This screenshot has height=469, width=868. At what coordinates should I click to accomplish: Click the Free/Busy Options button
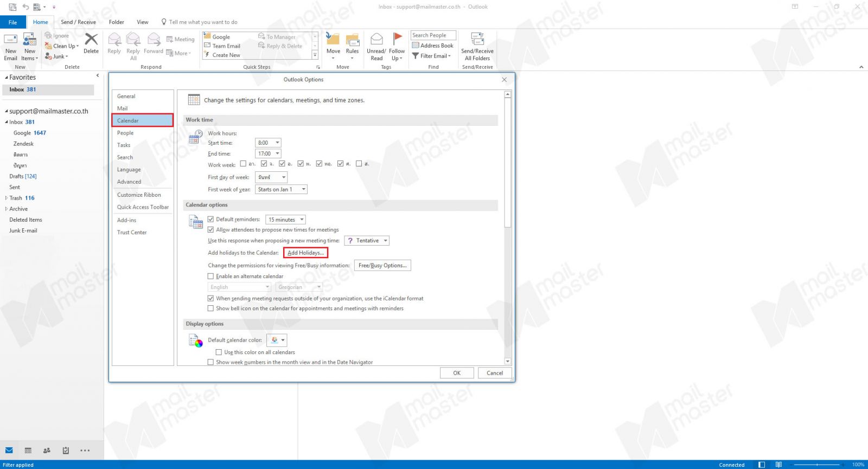(x=382, y=265)
